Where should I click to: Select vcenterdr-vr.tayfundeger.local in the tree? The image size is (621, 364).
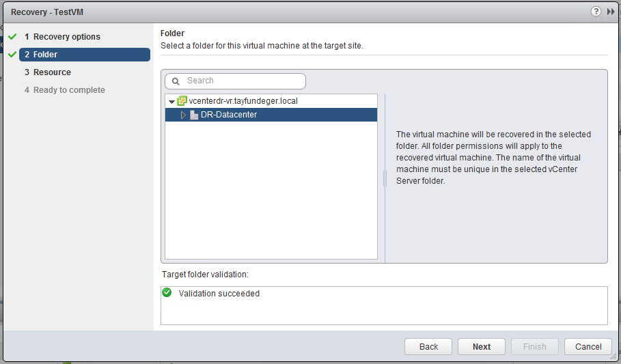tap(243, 101)
